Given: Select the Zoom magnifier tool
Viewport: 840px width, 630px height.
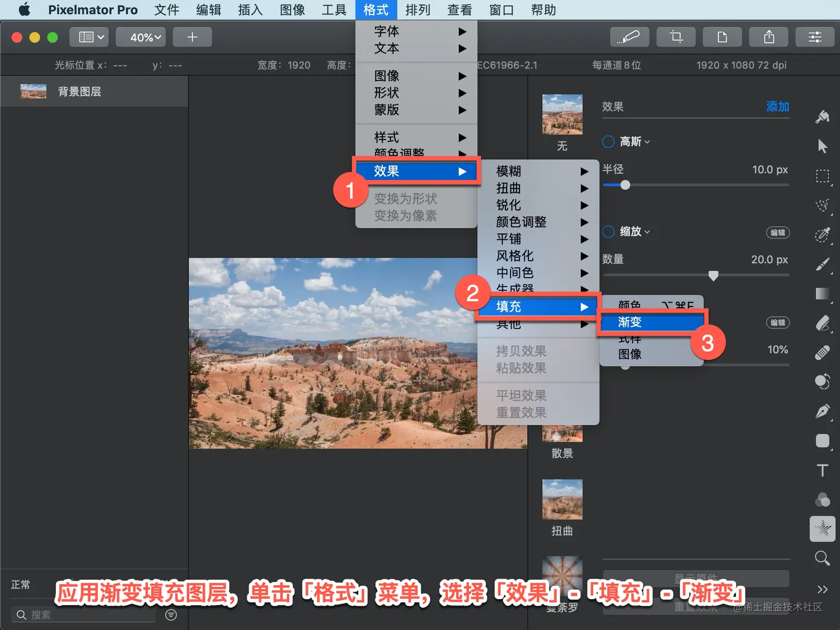Looking at the screenshot, I should (x=822, y=558).
